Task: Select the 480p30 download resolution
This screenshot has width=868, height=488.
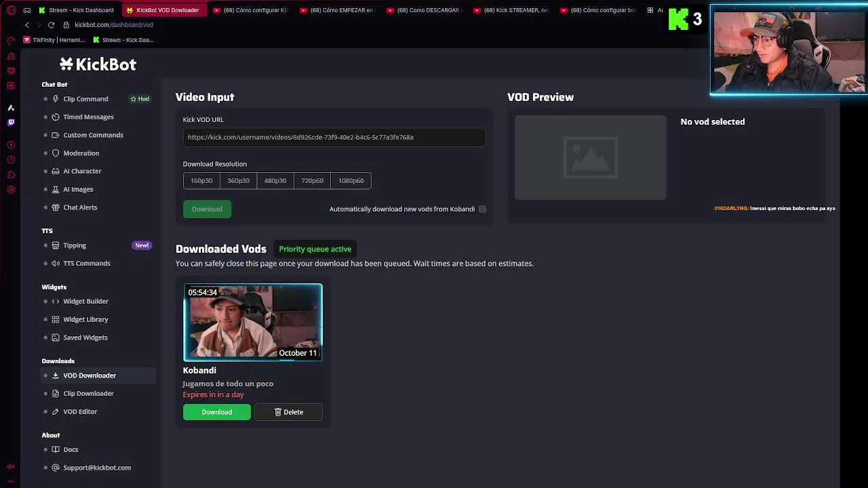Action: [x=275, y=180]
